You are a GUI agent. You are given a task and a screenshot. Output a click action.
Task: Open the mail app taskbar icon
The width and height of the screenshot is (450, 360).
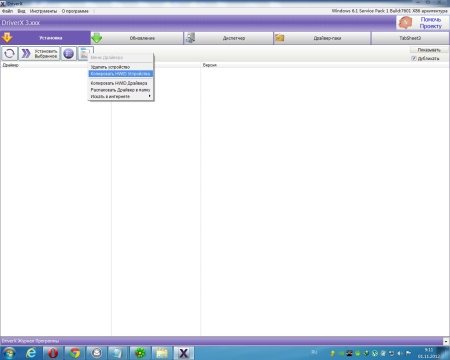[97, 353]
